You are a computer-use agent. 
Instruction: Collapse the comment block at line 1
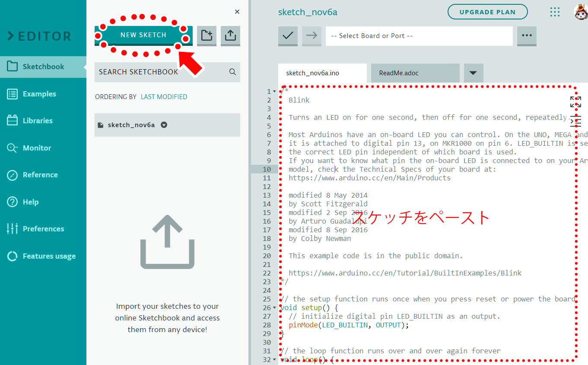(x=275, y=91)
